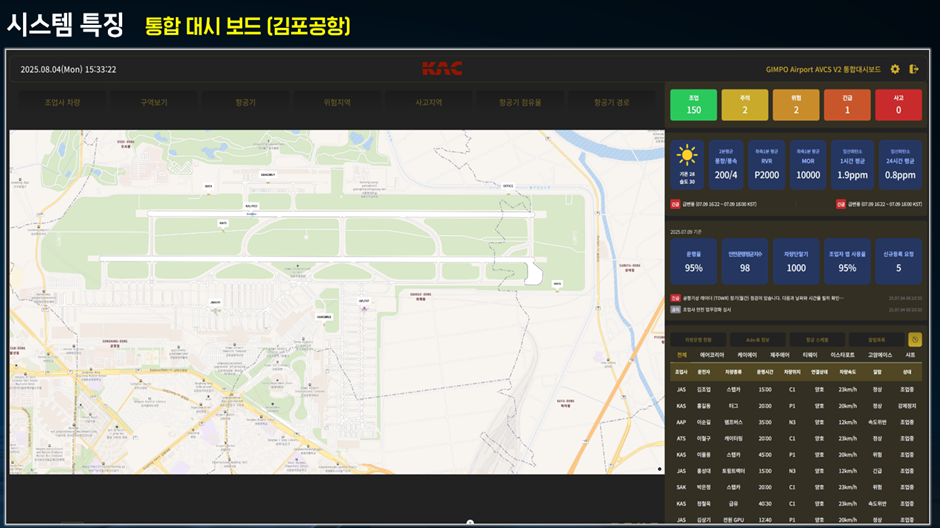
Task: Click the sun weather icon card
Action: [x=686, y=164]
